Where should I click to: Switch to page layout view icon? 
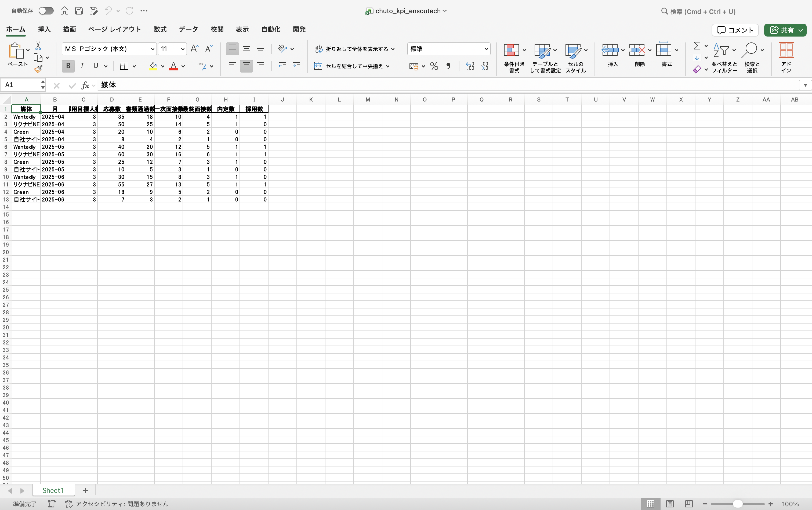click(x=670, y=504)
